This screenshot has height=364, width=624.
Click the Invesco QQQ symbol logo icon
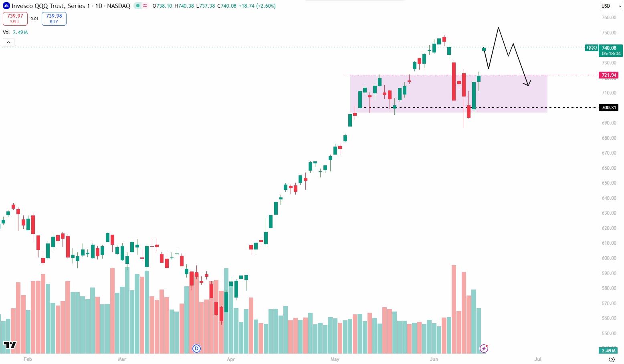(x=6, y=6)
